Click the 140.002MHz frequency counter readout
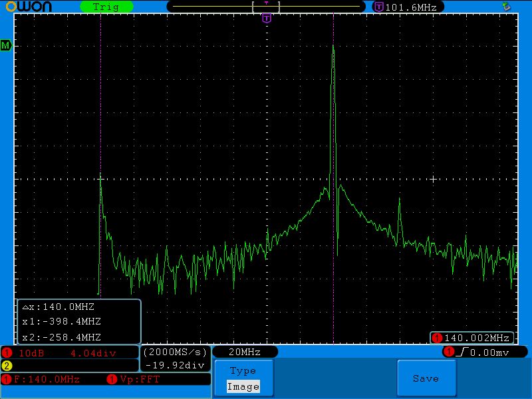The width and height of the screenshot is (532, 399). click(476, 338)
